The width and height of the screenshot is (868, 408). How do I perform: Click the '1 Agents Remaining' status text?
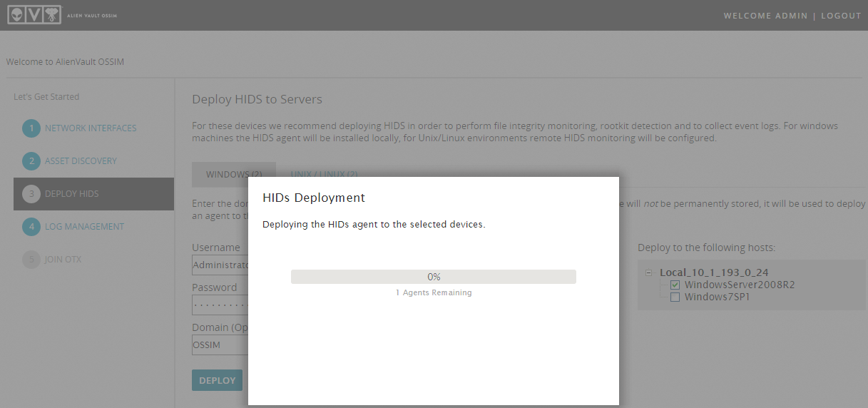pos(434,293)
